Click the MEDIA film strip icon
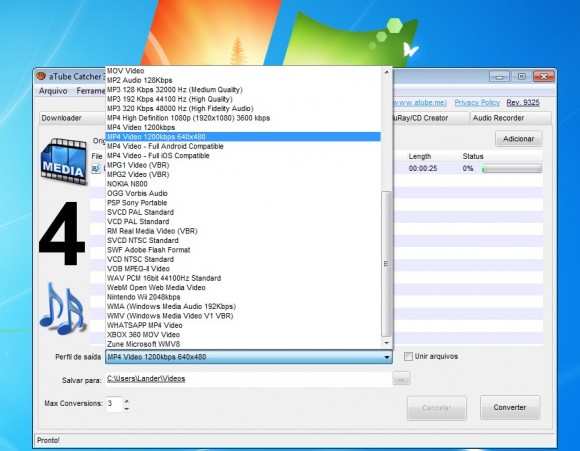Viewport: 580px width, 451px height. tap(63, 161)
